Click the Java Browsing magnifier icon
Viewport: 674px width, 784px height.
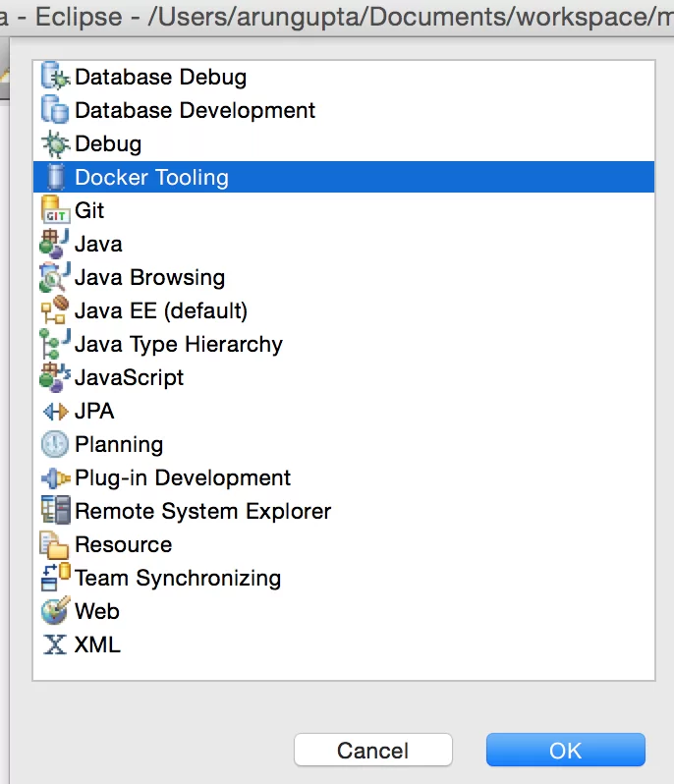tap(55, 277)
